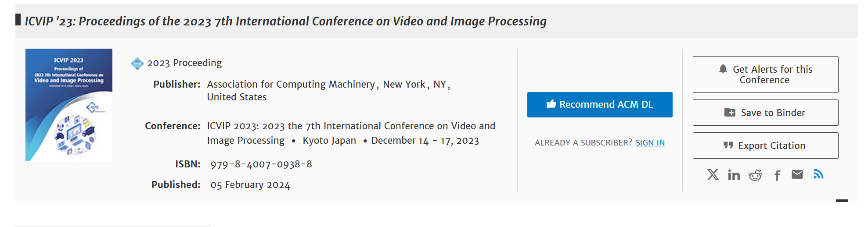Share via LinkedIn icon
The width and height of the screenshot is (868, 227).
(x=734, y=175)
